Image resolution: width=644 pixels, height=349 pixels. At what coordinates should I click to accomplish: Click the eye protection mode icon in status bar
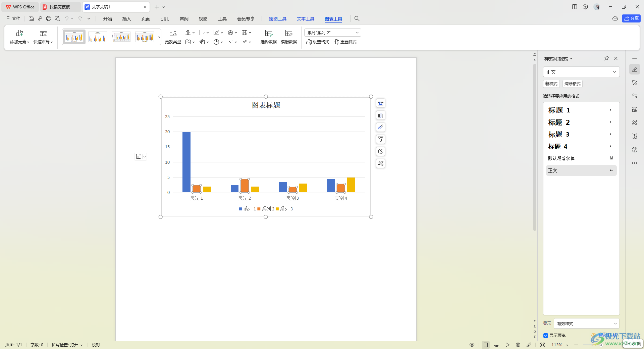click(x=472, y=345)
